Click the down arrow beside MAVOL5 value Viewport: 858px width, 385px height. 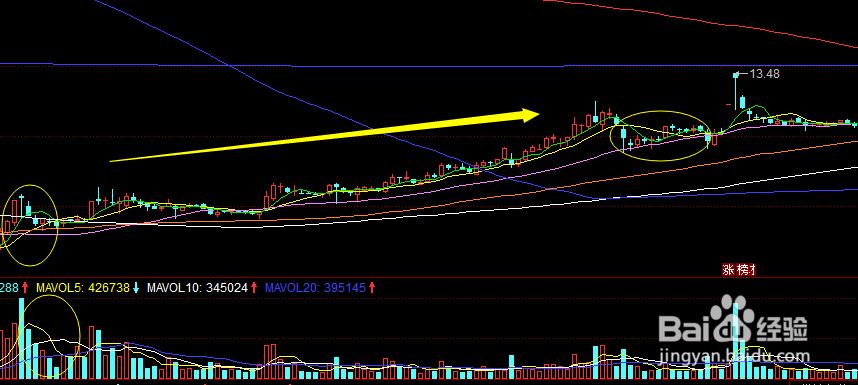click(136, 287)
